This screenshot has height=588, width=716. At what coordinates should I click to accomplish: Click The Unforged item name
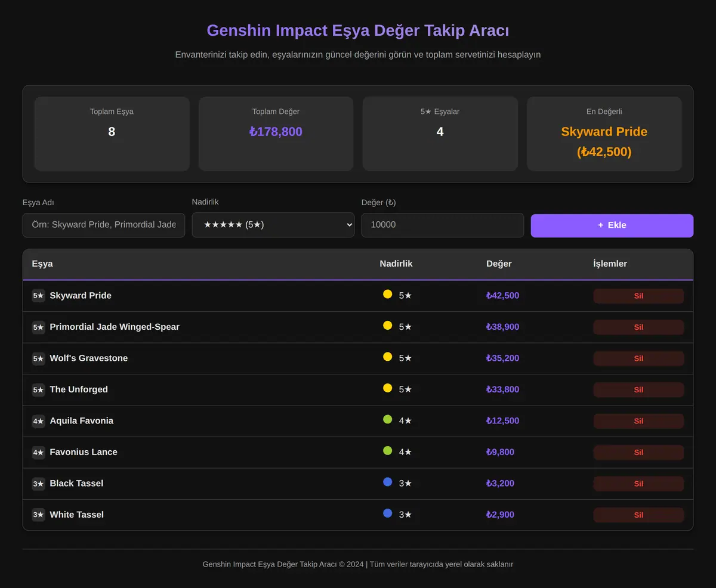tap(79, 389)
